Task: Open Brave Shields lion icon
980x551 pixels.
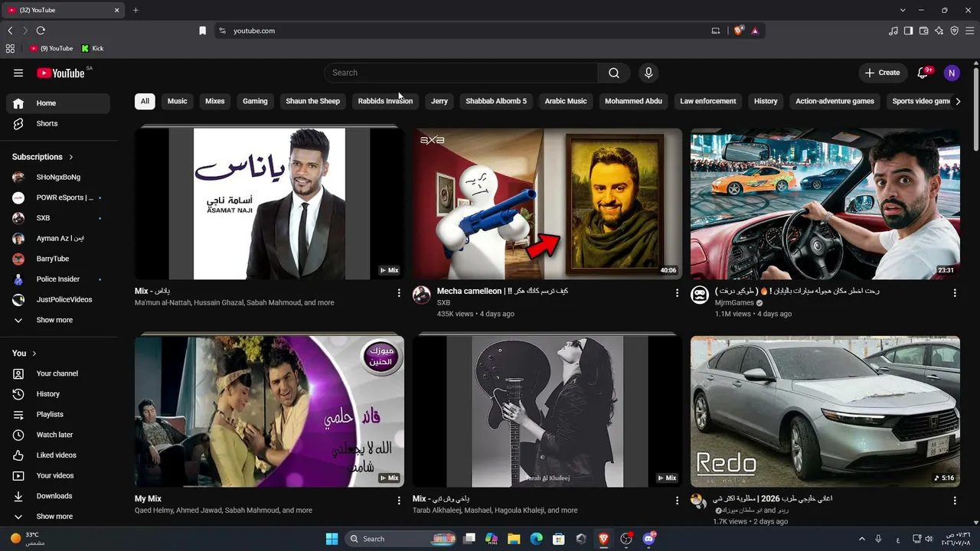Action: point(739,31)
